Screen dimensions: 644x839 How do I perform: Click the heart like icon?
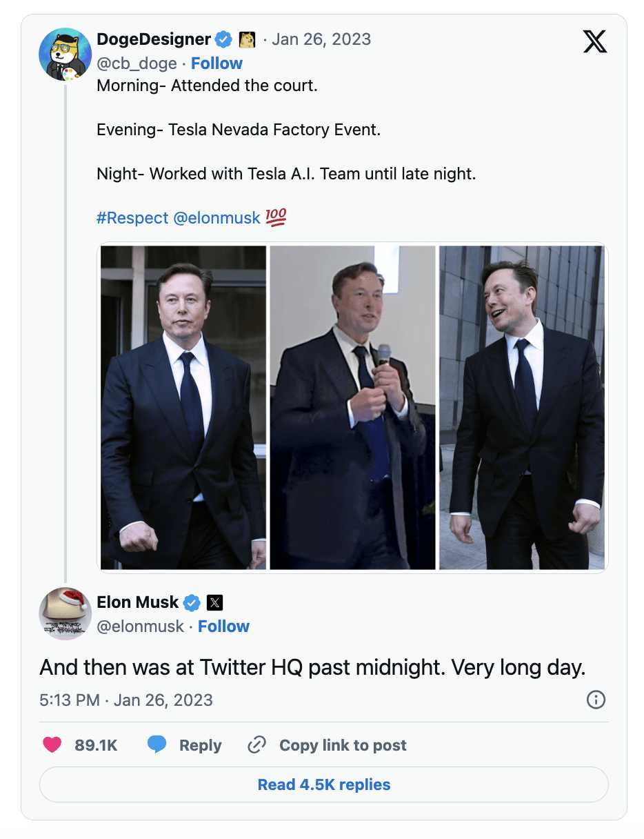52,745
